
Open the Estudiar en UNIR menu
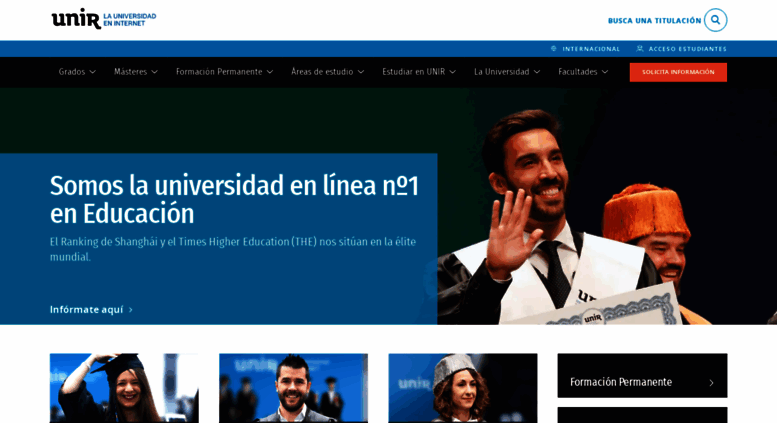pos(413,72)
